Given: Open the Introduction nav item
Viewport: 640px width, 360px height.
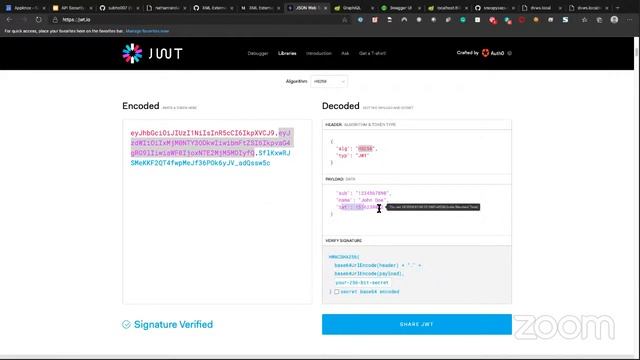Looking at the screenshot, I should coord(318,53).
